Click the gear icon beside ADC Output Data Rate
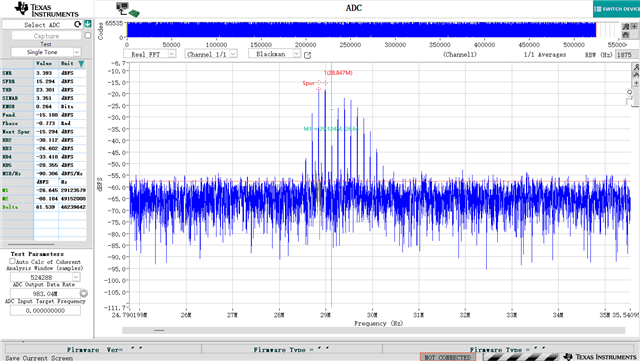 tap(84, 293)
